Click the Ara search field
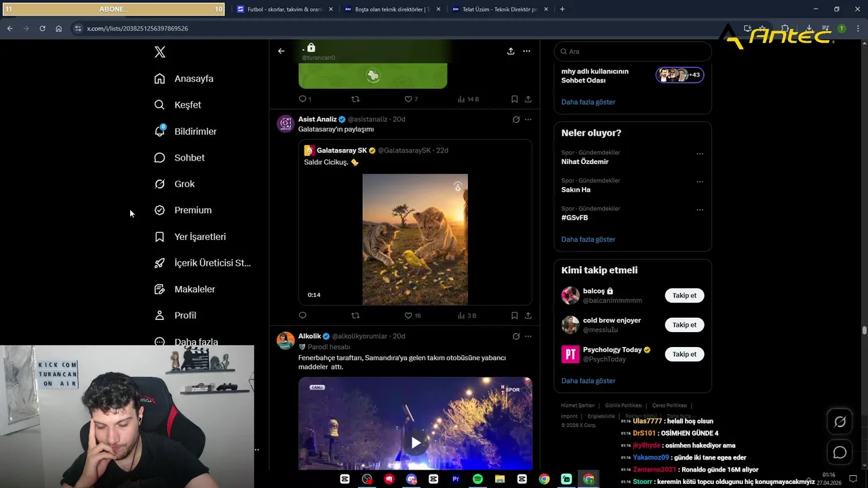This screenshot has width=868, height=488. point(633,52)
